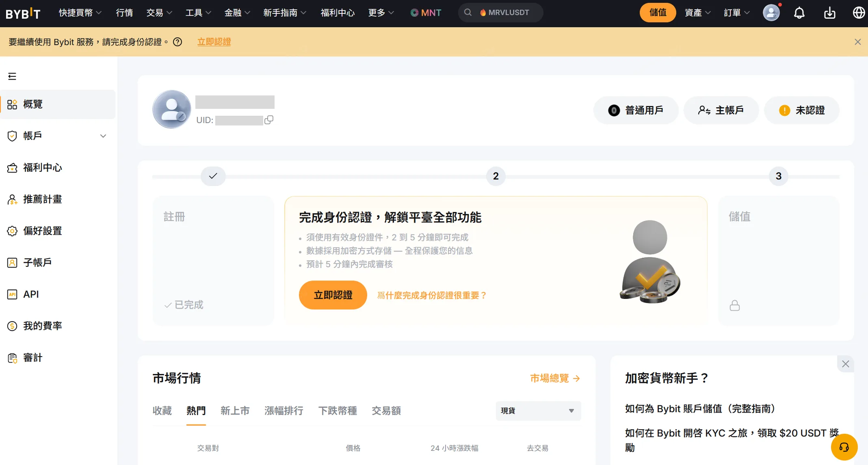Image resolution: width=868 pixels, height=465 pixels.
Task: Click the 儲值 locked step card
Action: pyautogui.click(x=778, y=261)
